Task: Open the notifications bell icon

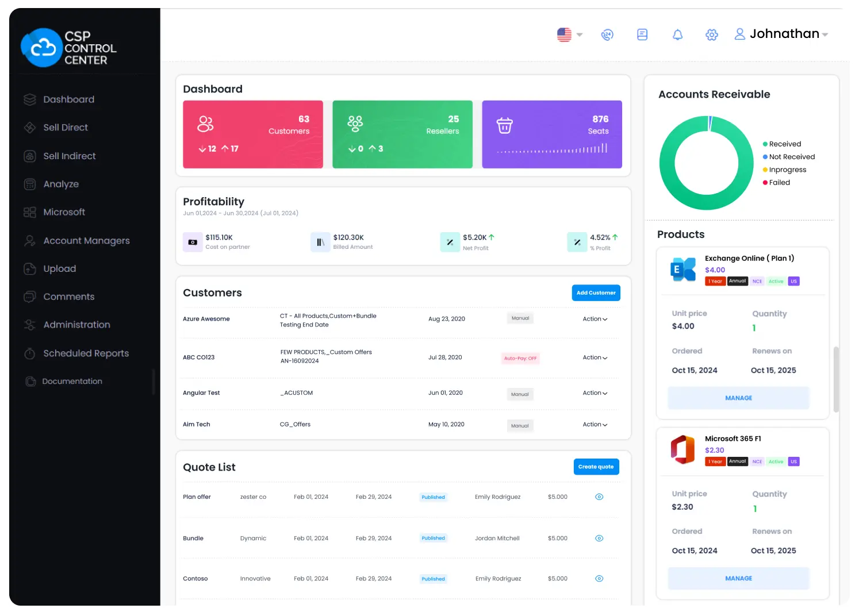Action: [x=677, y=35]
